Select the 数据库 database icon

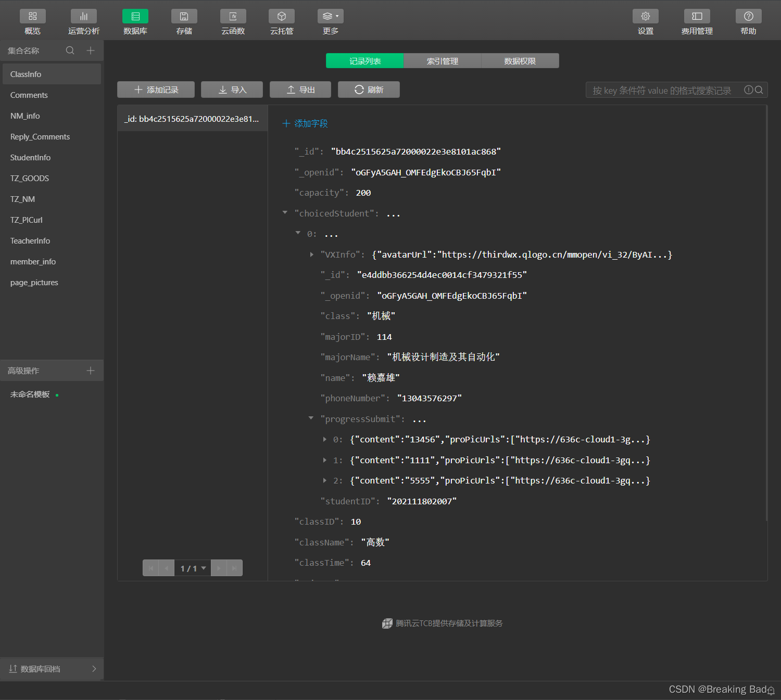135,16
